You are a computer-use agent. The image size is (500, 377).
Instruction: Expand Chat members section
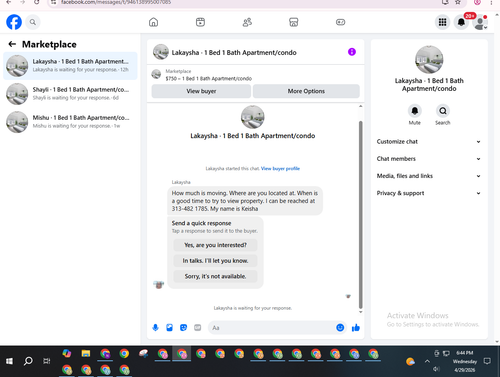point(429,159)
